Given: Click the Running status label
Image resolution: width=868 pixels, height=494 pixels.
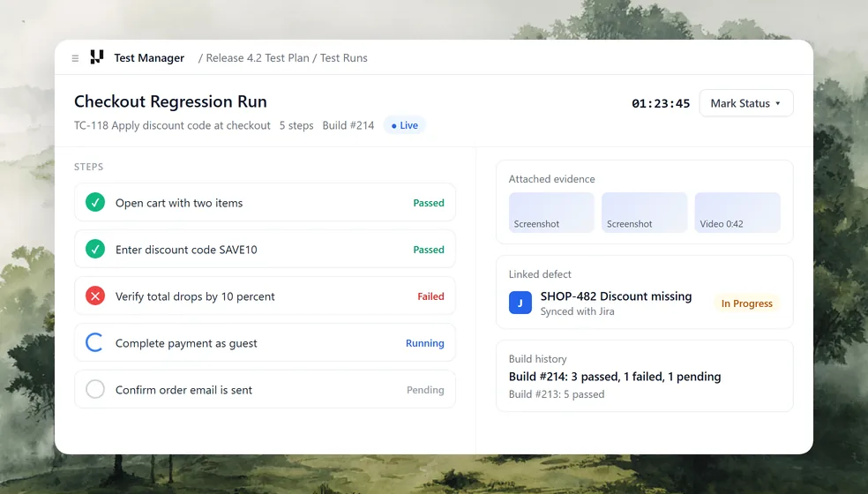Looking at the screenshot, I should [x=424, y=343].
